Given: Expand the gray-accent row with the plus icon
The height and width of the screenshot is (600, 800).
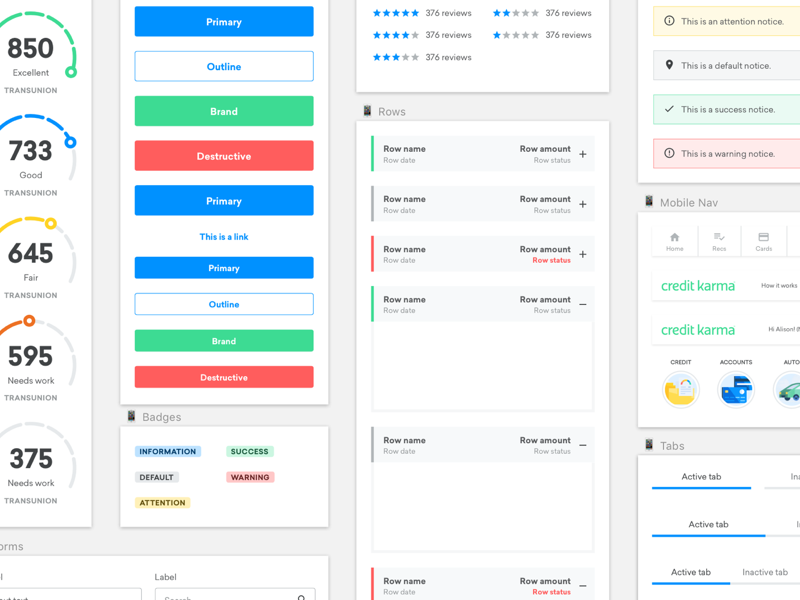Looking at the screenshot, I should click(x=583, y=204).
